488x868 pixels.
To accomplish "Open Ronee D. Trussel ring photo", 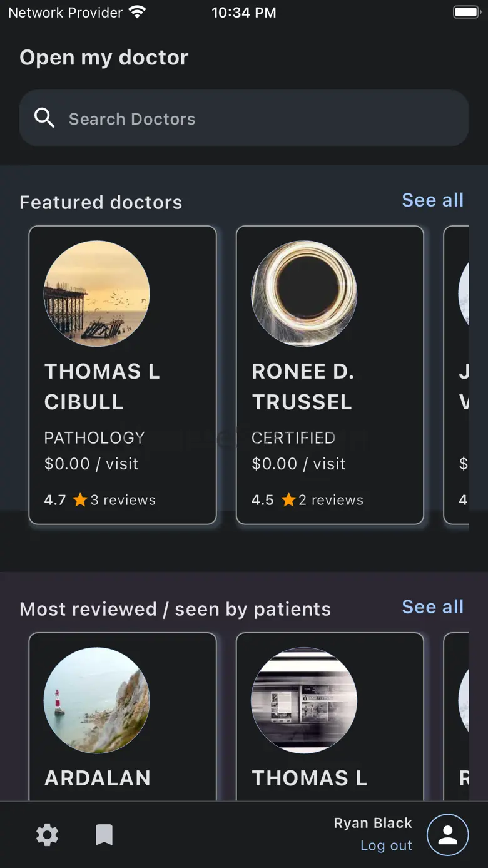I will tap(304, 294).
